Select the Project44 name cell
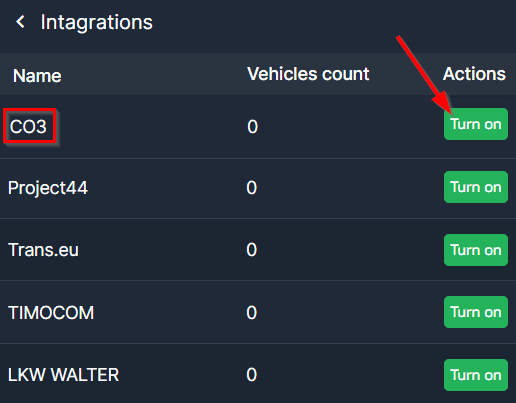This screenshot has height=403, width=516. click(x=48, y=188)
